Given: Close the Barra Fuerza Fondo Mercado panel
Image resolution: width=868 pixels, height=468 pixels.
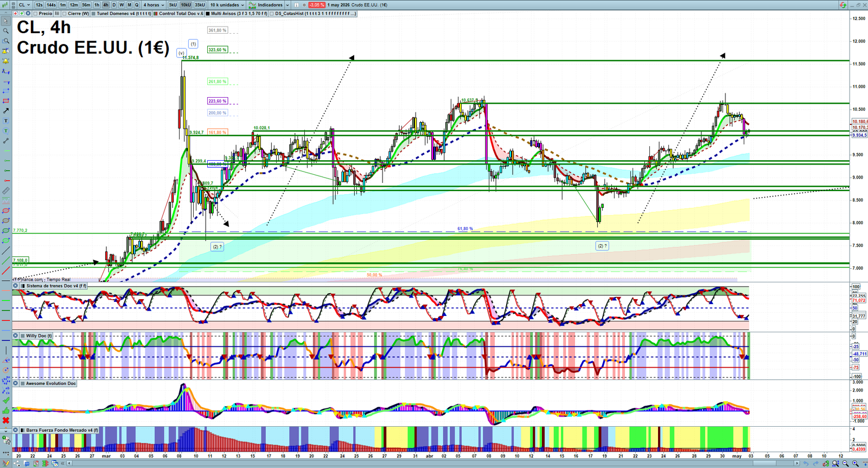Looking at the screenshot, I should tap(15, 430).
